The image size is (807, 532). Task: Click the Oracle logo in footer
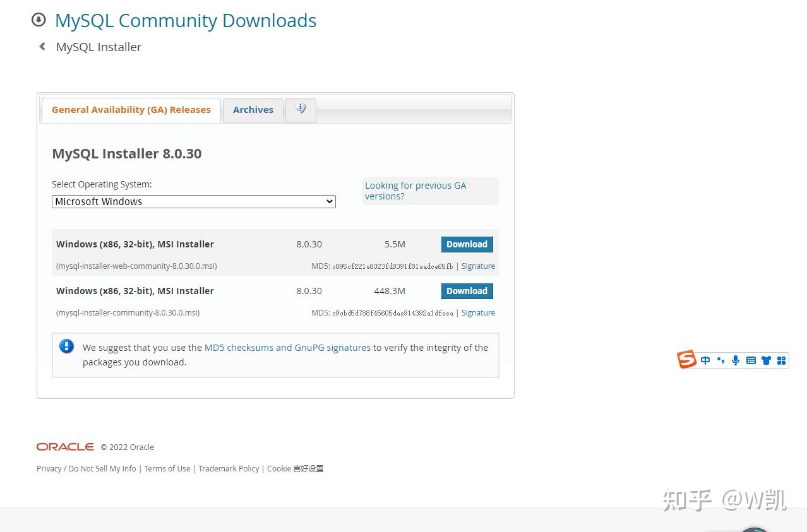coord(65,447)
